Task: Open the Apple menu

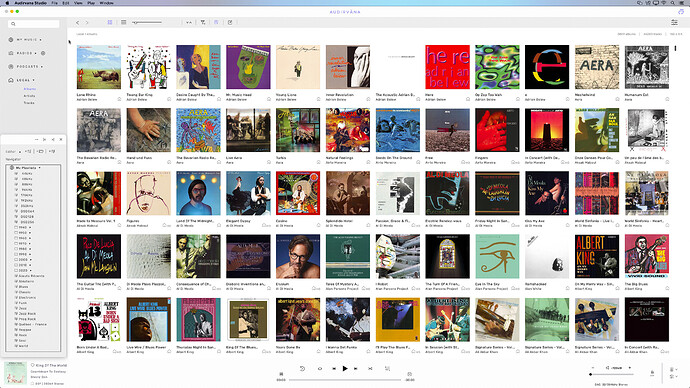Action: [x=7, y=3]
